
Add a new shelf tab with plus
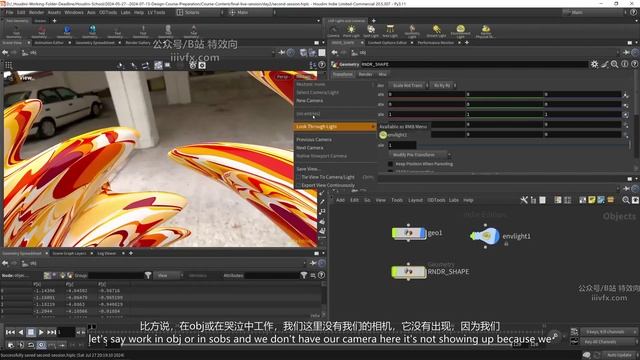tap(54, 20)
